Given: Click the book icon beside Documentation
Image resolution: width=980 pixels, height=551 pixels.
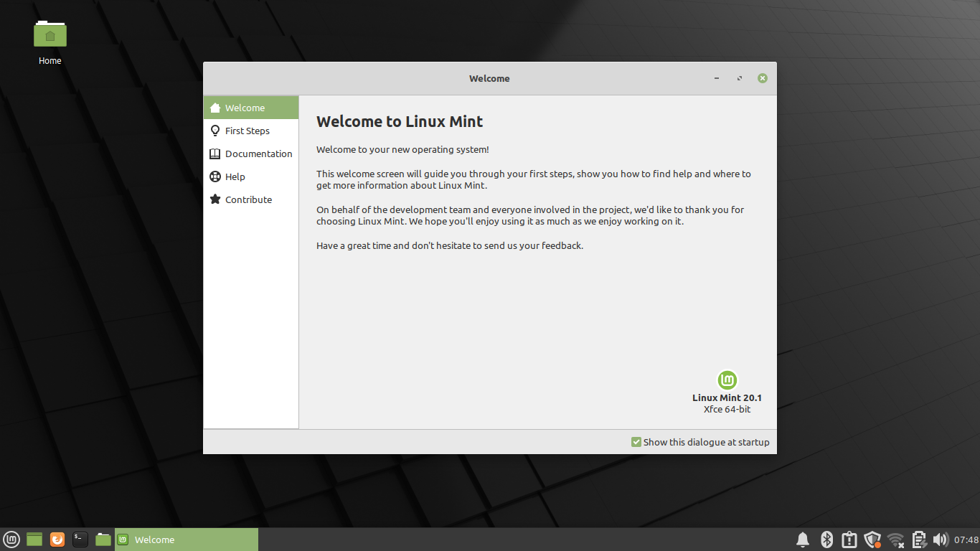Looking at the screenshot, I should click(215, 154).
